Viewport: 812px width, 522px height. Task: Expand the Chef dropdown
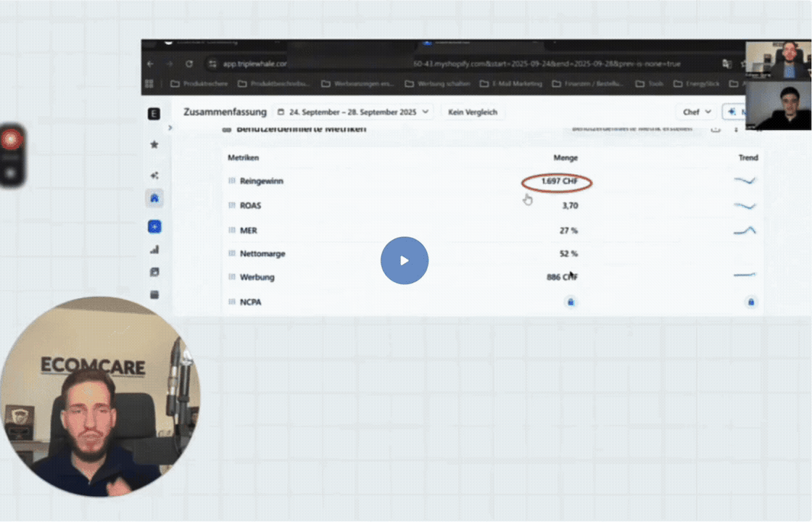[x=697, y=112]
